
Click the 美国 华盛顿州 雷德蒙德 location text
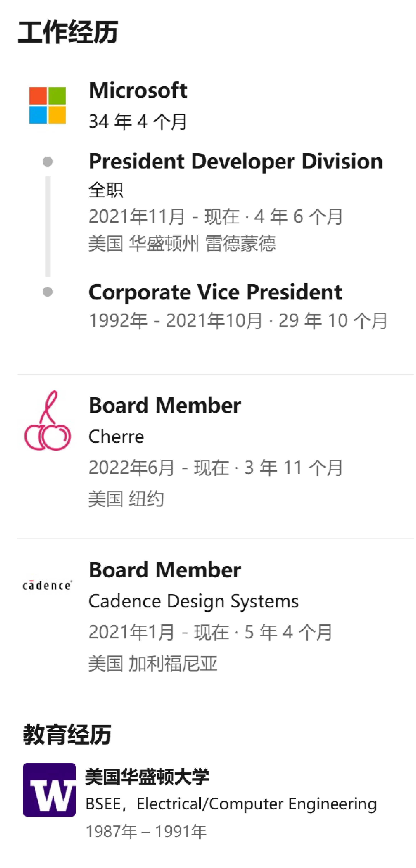(x=182, y=244)
